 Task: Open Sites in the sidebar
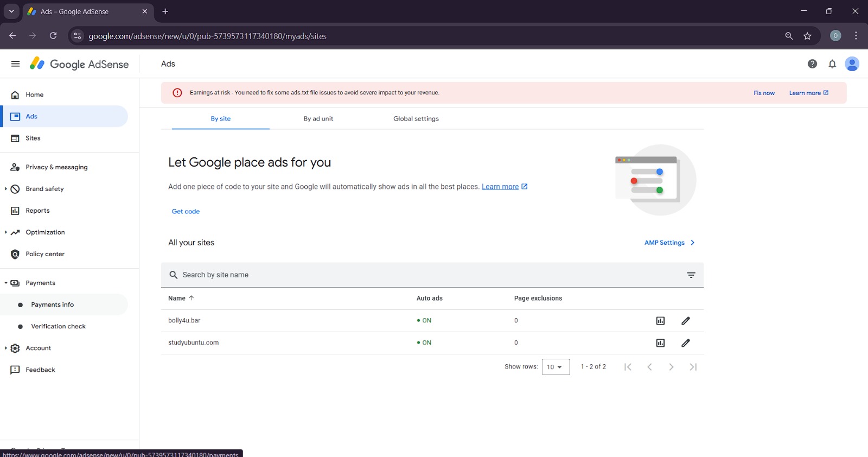(x=65, y=138)
